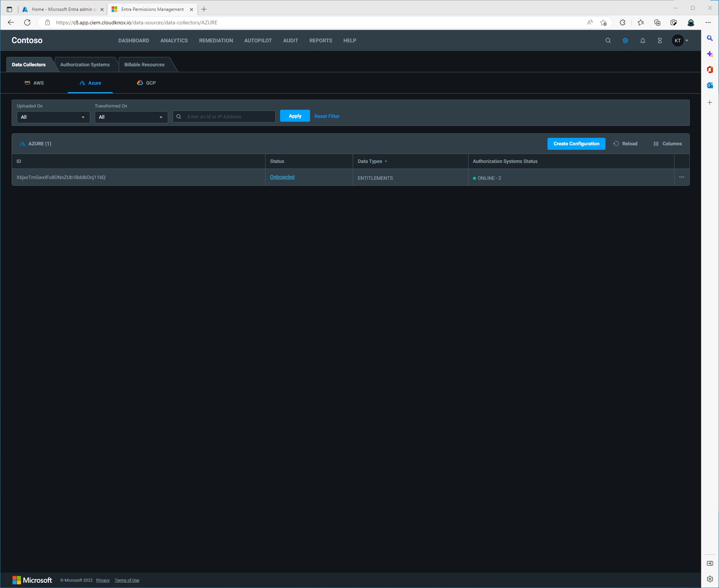Click the search magnifier icon in header
Image resolution: width=719 pixels, height=588 pixels.
pyautogui.click(x=608, y=40)
